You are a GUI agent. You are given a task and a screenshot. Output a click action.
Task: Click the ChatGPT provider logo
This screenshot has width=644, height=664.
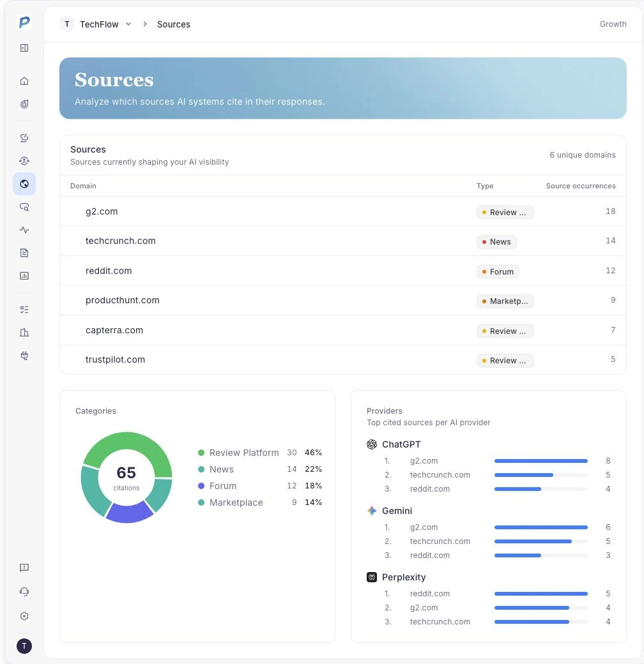(372, 444)
